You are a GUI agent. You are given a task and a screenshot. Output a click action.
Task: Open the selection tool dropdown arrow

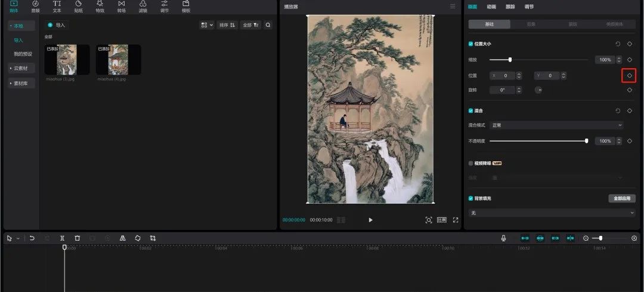(x=18, y=238)
